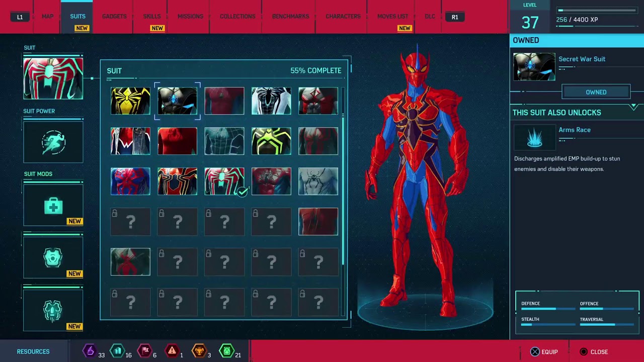
Task: Select the plain red suit in first row
Action: tap(224, 101)
